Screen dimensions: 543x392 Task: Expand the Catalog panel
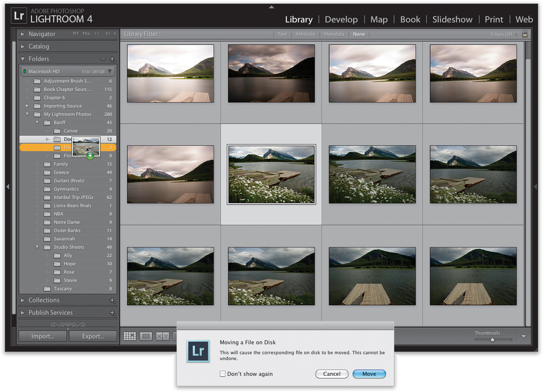pyautogui.click(x=23, y=47)
